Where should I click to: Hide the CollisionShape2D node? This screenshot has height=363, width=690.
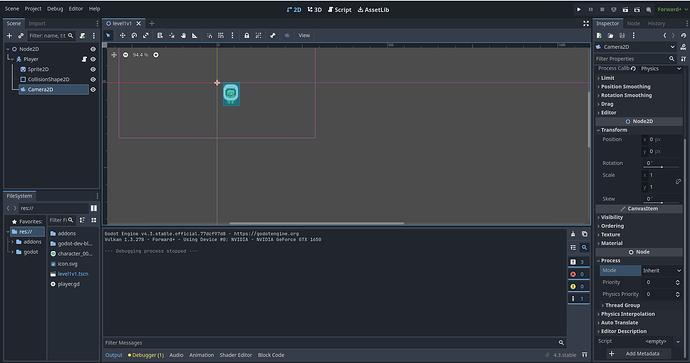click(x=93, y=79)
